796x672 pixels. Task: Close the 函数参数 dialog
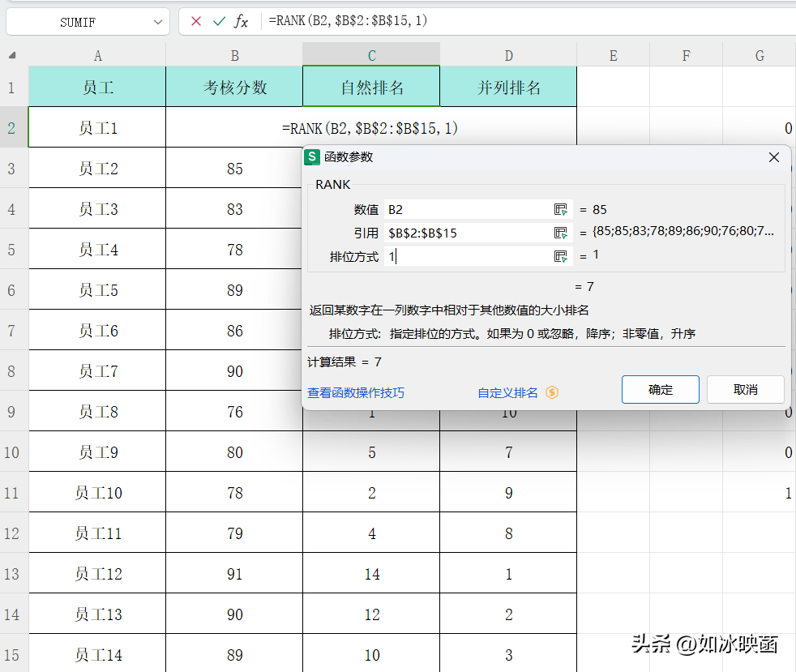coord(773,157)
